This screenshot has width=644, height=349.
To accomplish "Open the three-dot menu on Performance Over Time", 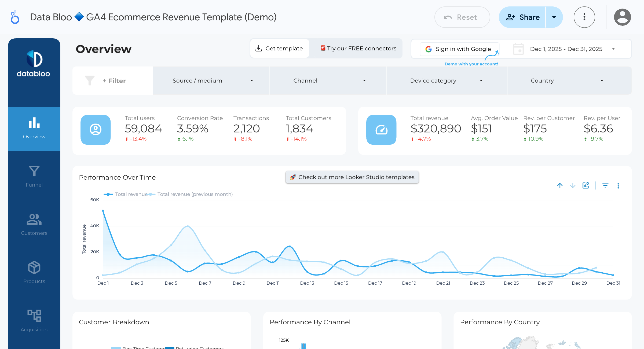I will coord(618,185).
